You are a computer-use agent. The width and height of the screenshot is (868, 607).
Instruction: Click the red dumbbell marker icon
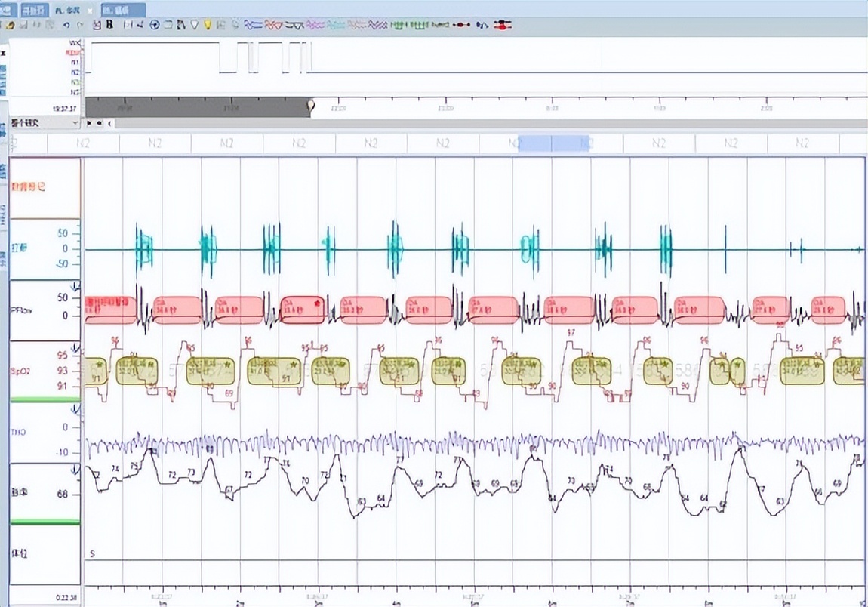pos(461,25)
